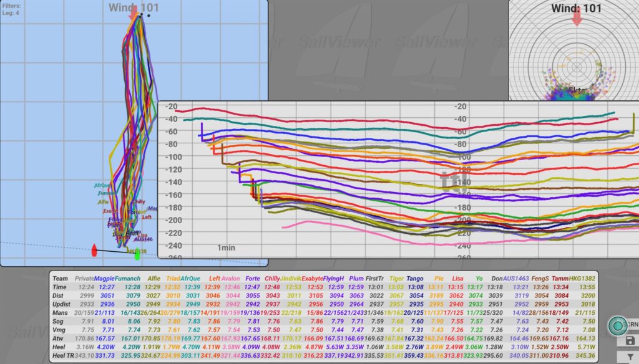639x364 pixels.
Task: Select the red start-line buoy on map
Action: point(94,251)
